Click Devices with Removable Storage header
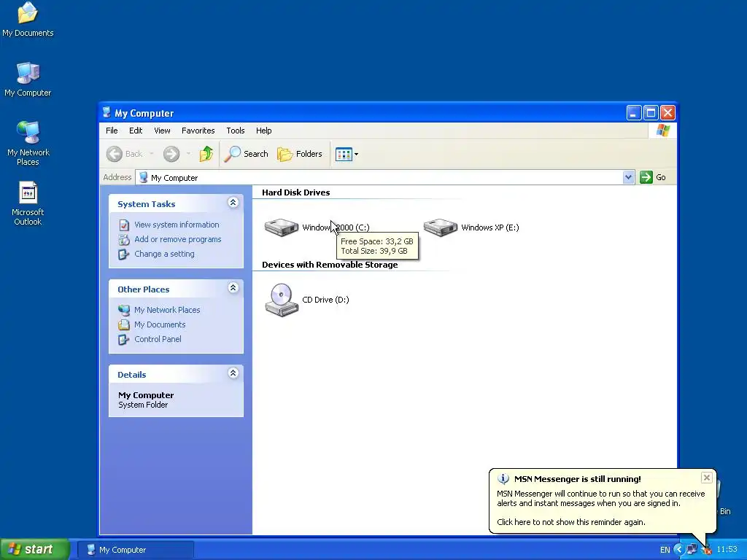 (x=330, y=265)
